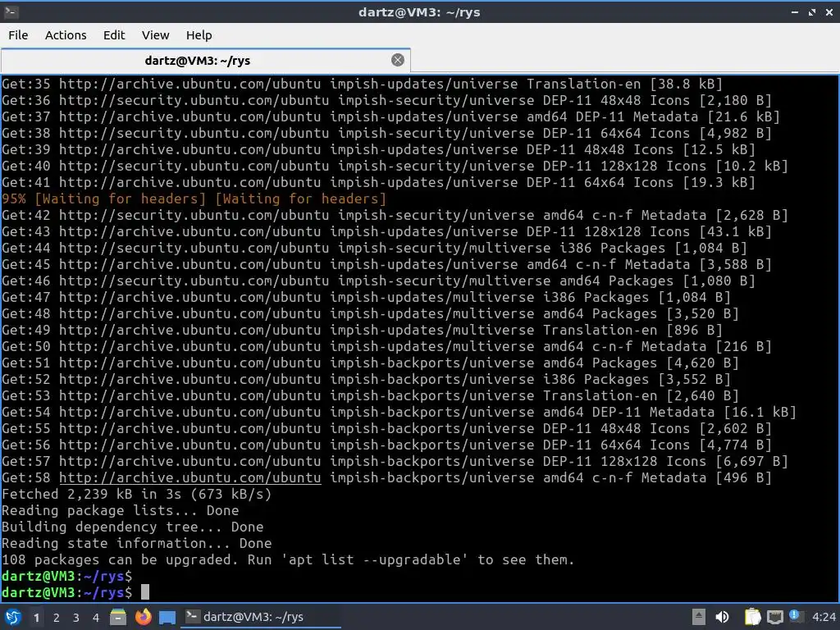Open the View menu
The height and width of the screenshot is (630, 840).
coord(155,35)
